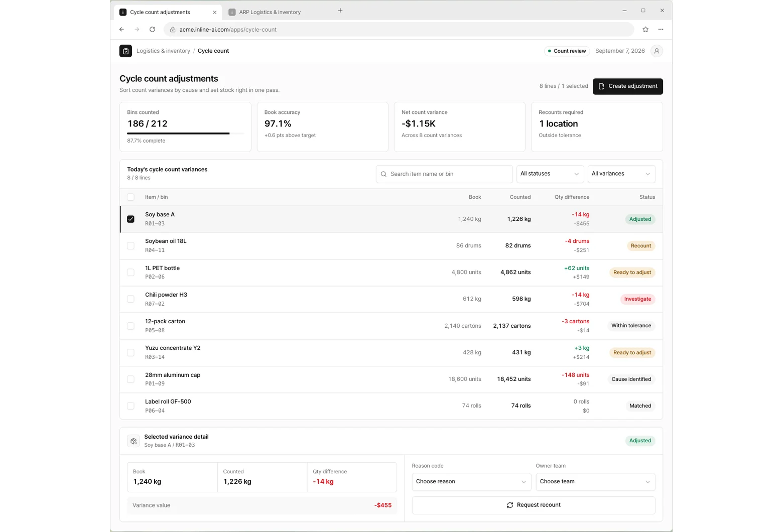Screen dimensions: 783x532
Task: Click the Within tolerance status badge
Action: point(631,326)
